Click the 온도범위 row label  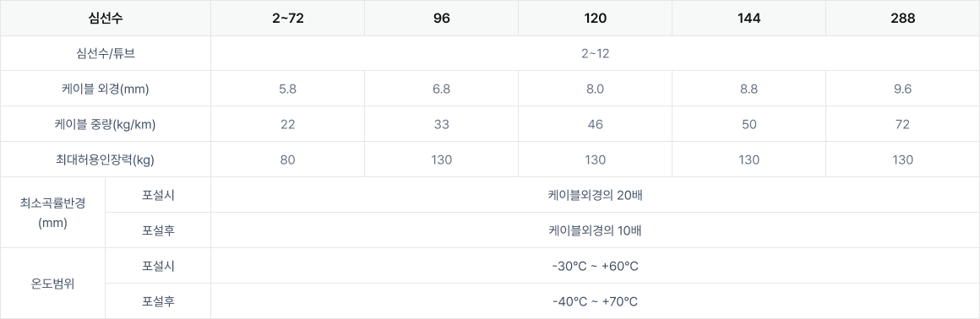coord(52,284)
